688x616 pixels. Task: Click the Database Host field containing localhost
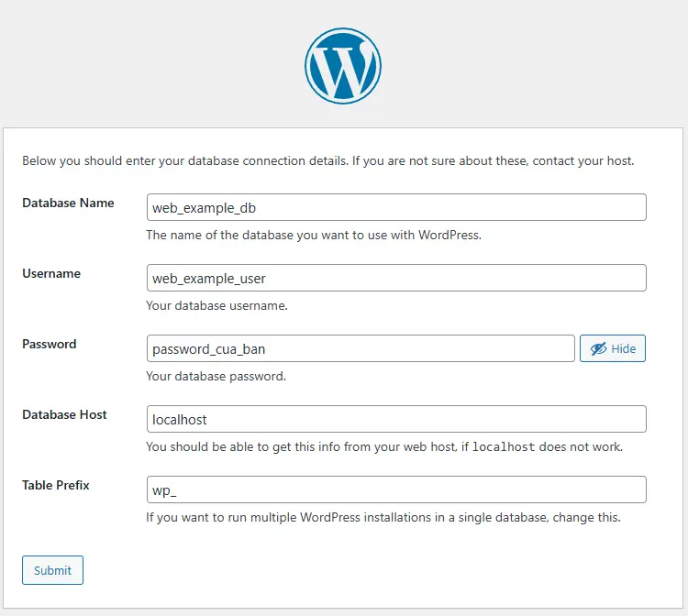pyautogui.click(x=396, y=419)
